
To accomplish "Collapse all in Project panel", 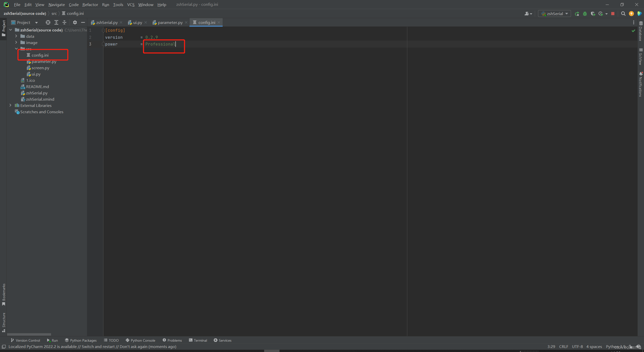I will point(64,22).
